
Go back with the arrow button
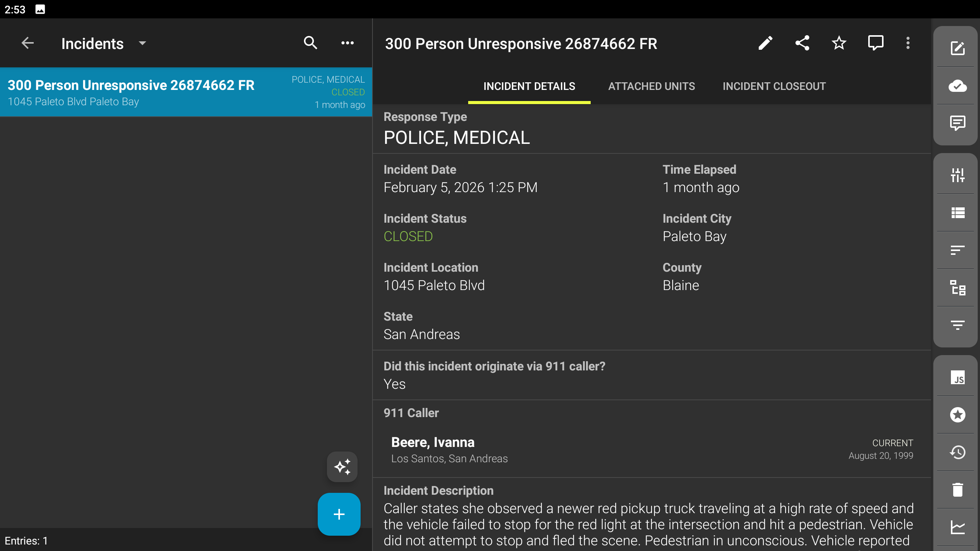pyautogui.click(x=28, y=43)
